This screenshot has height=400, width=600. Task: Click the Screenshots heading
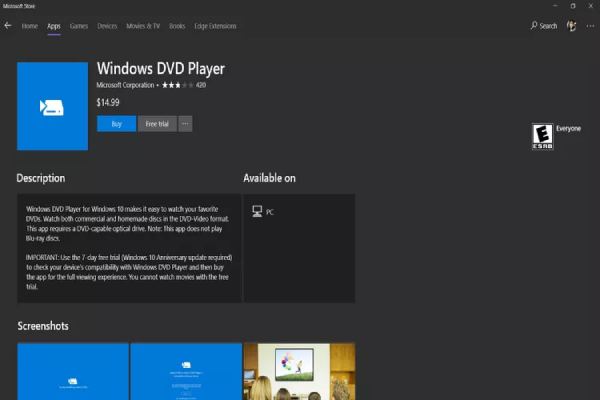pos(43,326)
